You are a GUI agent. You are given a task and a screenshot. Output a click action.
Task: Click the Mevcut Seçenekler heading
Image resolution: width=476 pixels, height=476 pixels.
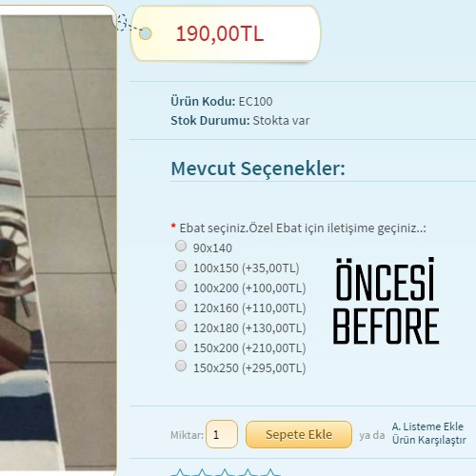258,169
